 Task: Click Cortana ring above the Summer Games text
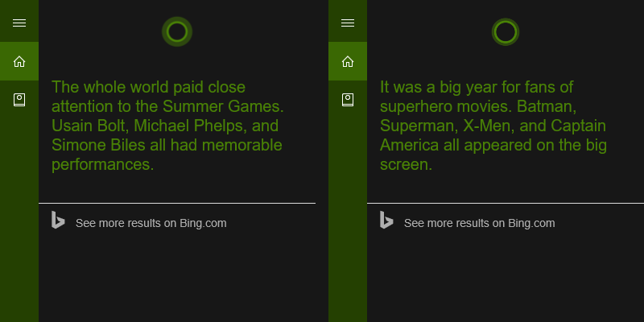click(x=177, y=31)
